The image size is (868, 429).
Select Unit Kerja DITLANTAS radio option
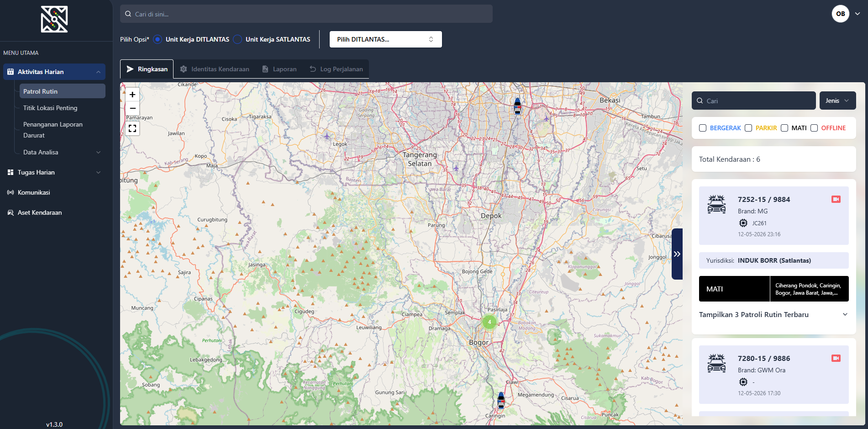click(158, 39)
